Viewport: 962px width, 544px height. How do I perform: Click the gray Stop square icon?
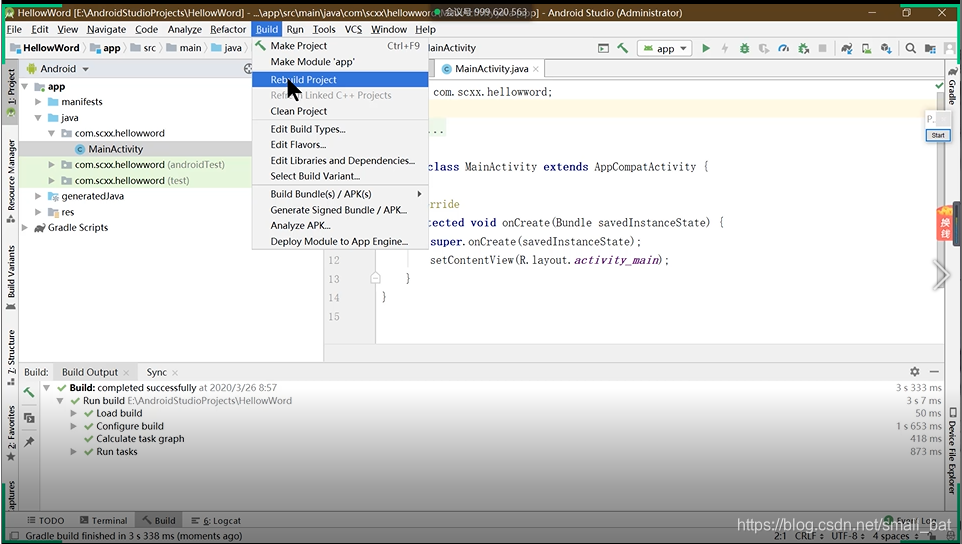[823, 48]
